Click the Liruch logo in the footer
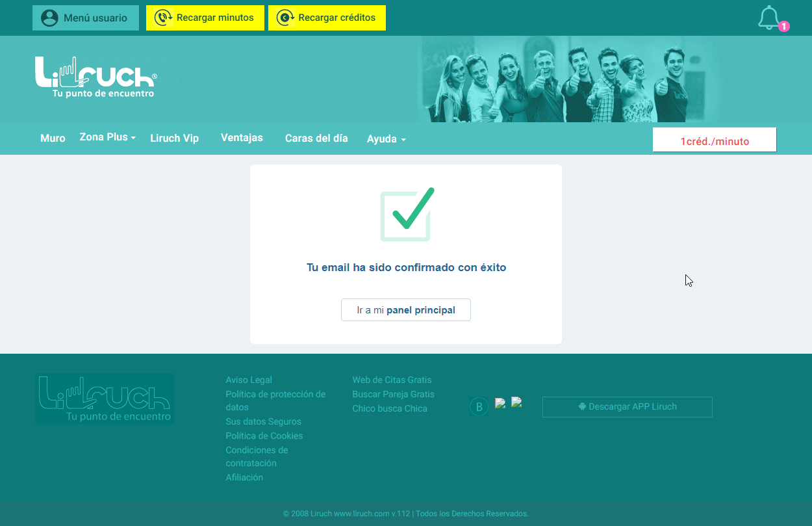The height and width of the screenshot is (526, 812). pos(104,399)
